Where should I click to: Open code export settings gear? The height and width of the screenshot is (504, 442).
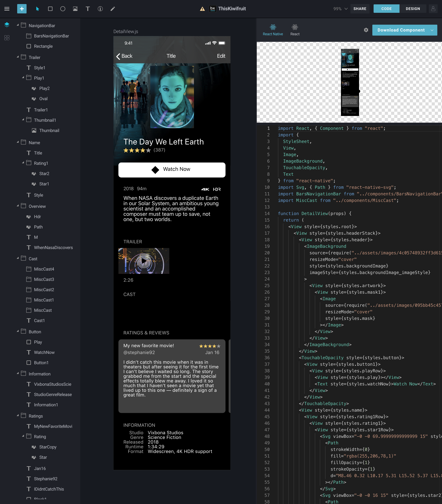[x=366, y=30]
